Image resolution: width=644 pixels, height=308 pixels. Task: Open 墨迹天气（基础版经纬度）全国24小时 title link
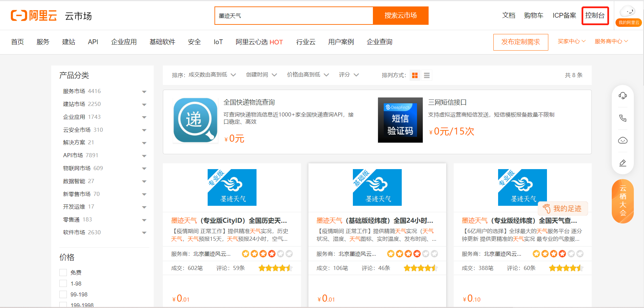point(375,221)
